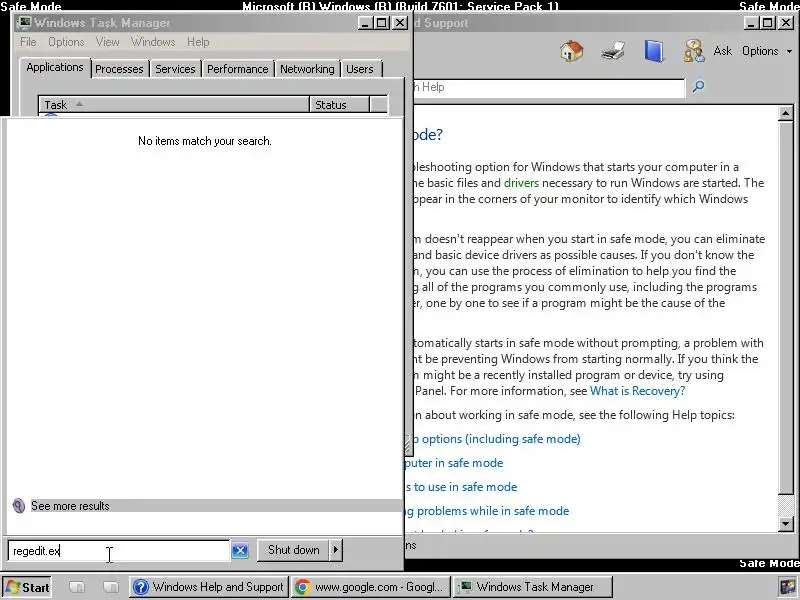Viewport: 800px width, 600px height.
Task: Switch to the Networking tab
Action: click(307, 69)
